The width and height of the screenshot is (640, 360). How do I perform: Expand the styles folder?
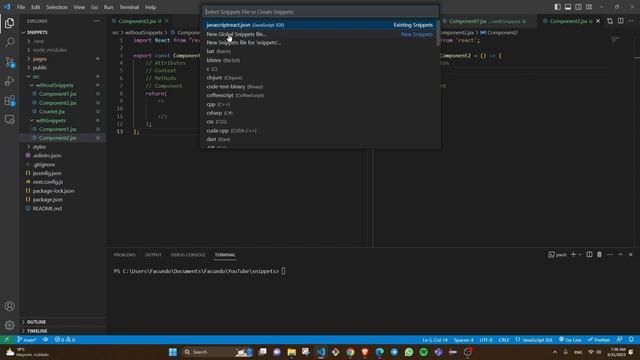point(62,147)
